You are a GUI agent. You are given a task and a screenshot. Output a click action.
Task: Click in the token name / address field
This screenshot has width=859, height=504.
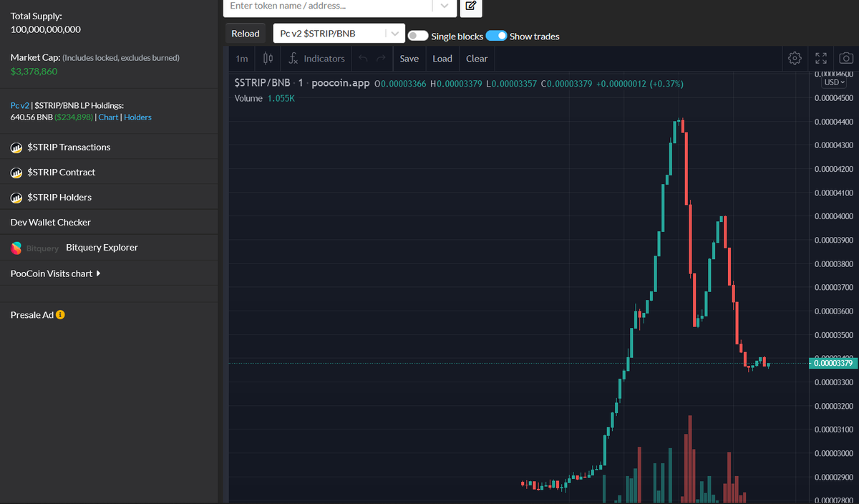pos(329,6)
